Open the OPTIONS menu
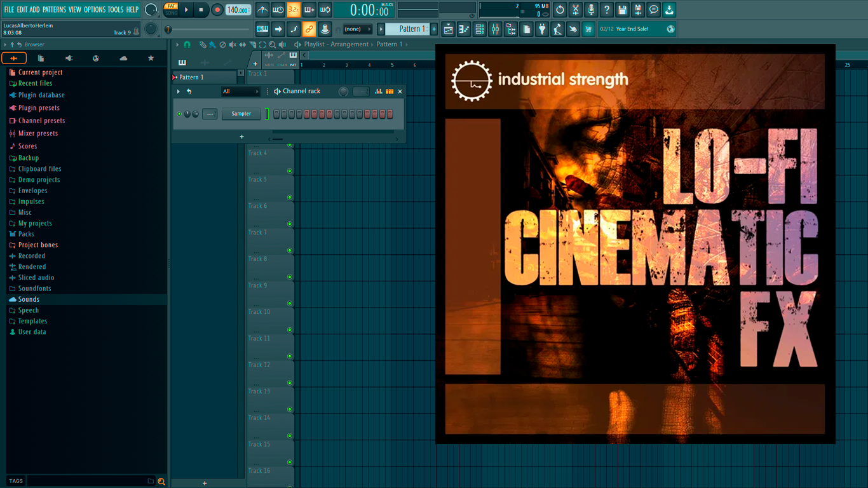Screen dimensions: 868x488 (x=95, y=10)
